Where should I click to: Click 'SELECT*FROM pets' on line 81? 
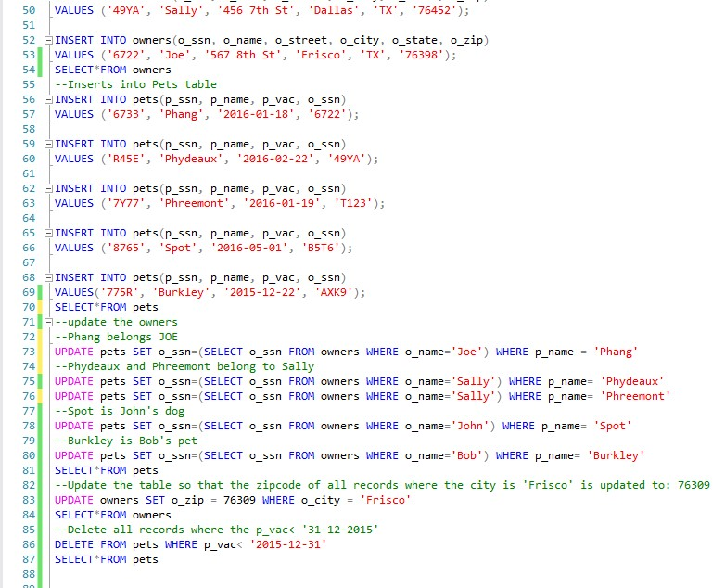(107, 470)
